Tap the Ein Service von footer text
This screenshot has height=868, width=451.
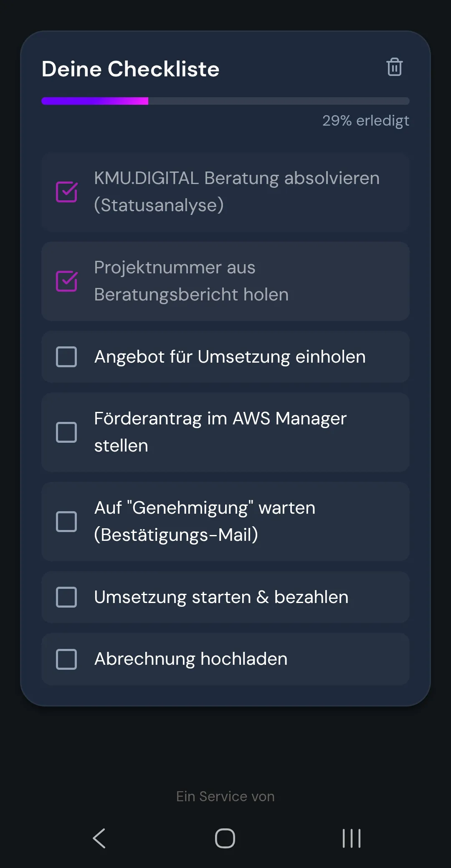[225, 796]
